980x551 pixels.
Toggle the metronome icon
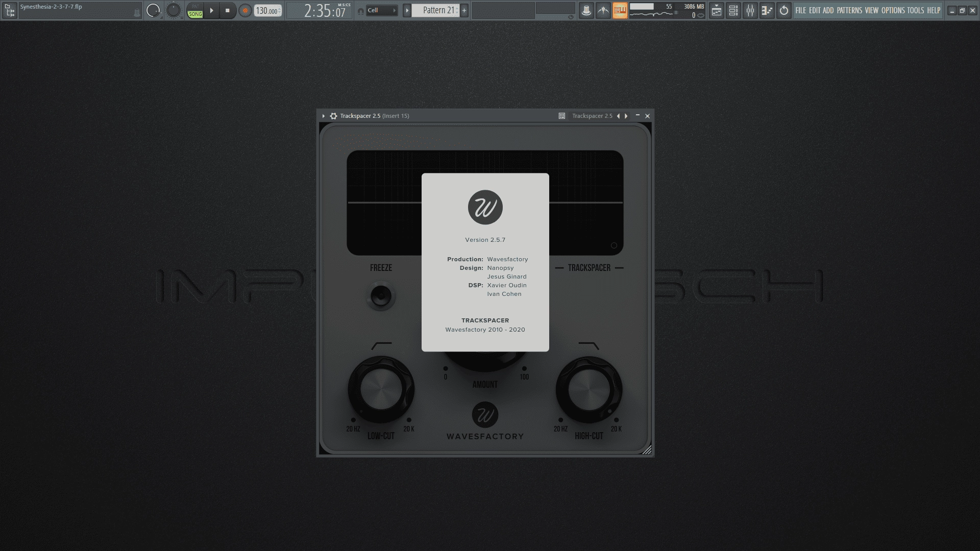point(586,10)
